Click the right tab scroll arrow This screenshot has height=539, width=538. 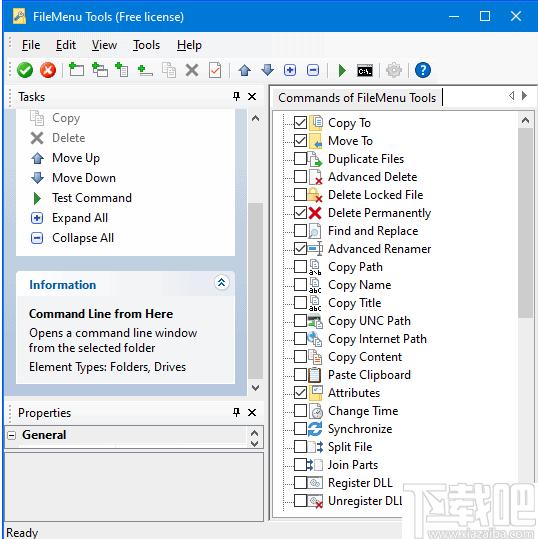tap(524, 96)
